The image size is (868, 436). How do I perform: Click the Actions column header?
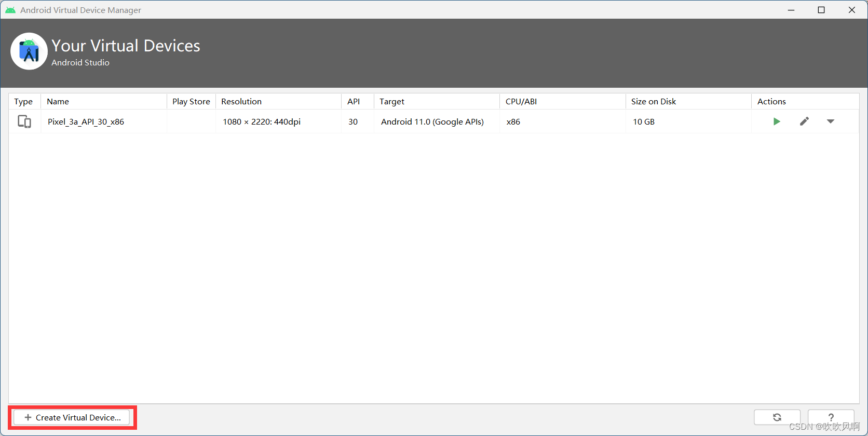pyautogui.click(x=805, y=101)
